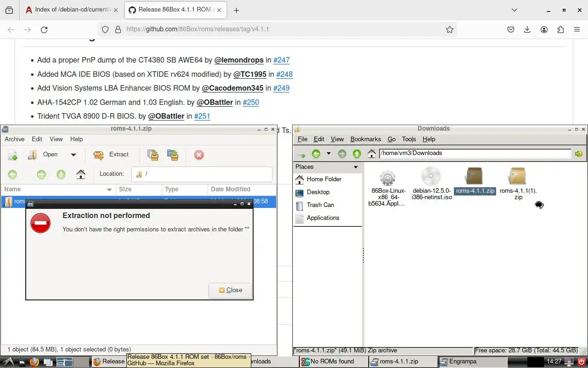The height and width of the screenshot is (368, 588).
Task: Go to parent folder in file manager
Action: coord(357,154)
